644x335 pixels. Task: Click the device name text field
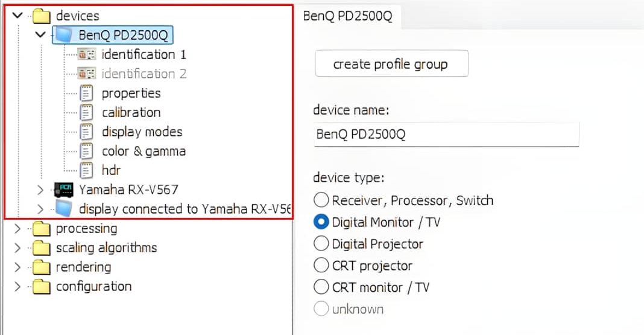[446, 134]
